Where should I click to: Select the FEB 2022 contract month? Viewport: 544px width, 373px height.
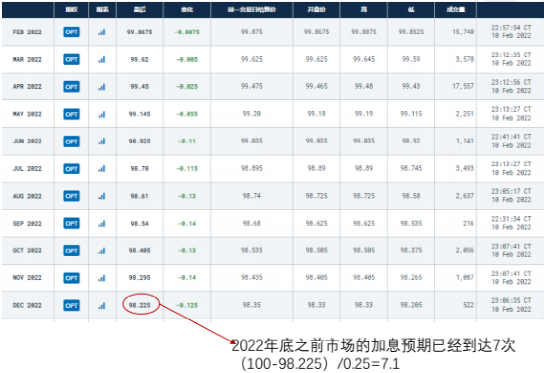click(27, 32)
